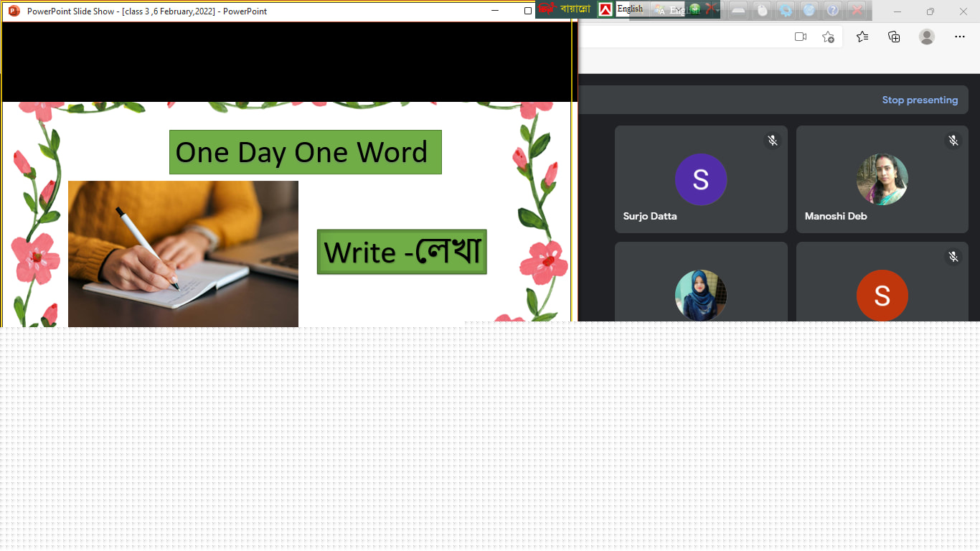This screenshot has width=980, height=551.
Task: Click the orange S participant avatar
Action: point(882,295)
